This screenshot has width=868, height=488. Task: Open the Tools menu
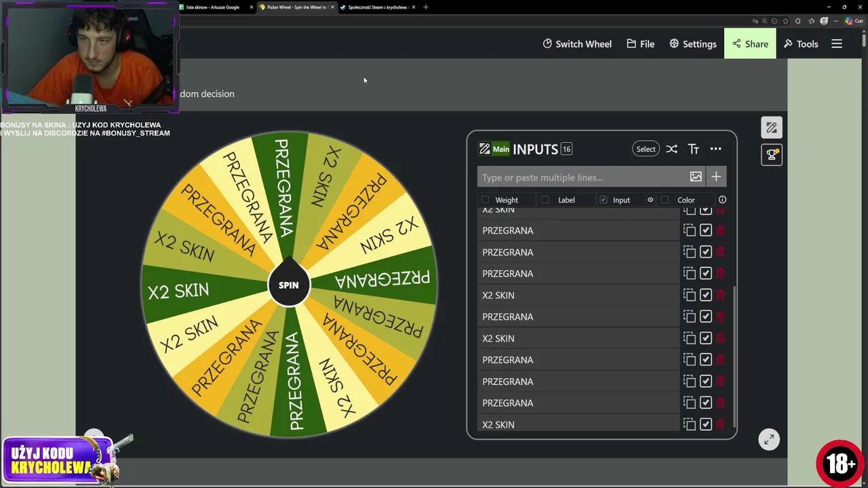(801, 43)
